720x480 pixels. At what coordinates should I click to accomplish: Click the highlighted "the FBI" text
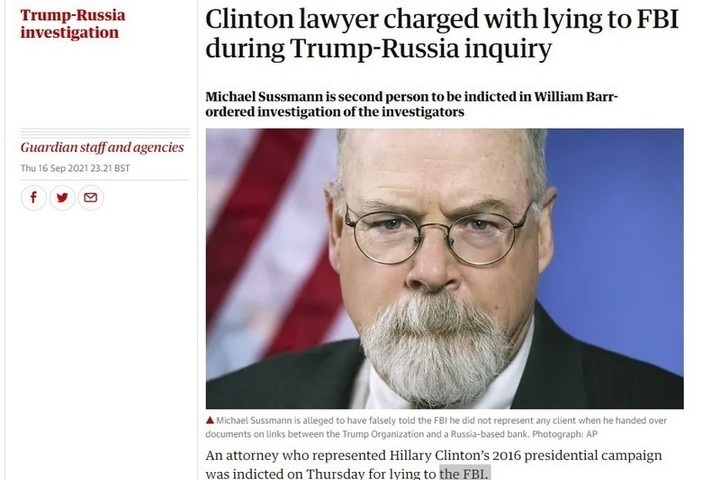coord(466,471)
